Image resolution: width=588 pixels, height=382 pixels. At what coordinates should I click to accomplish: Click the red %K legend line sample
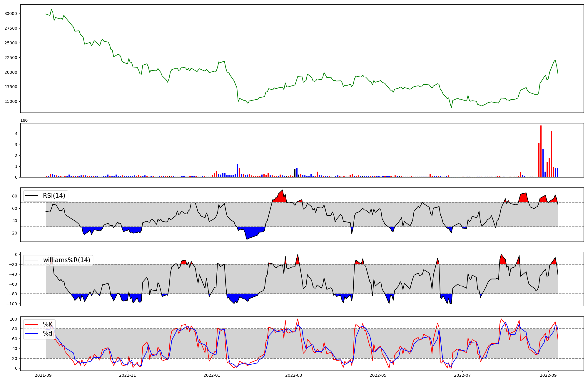pyautogui.click(x=32, y=324)
